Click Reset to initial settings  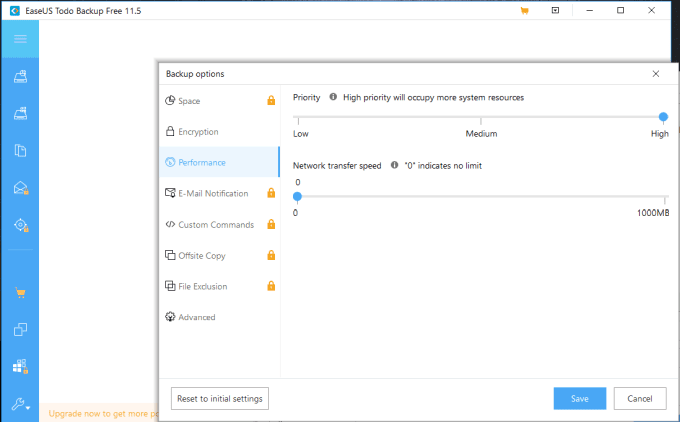point(220,399)
